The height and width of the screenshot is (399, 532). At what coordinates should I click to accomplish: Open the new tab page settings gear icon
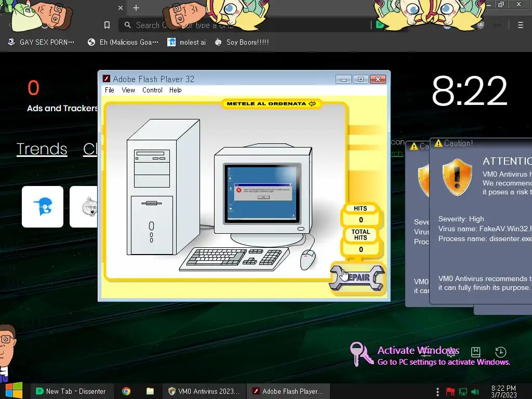click(x=451, y=352)
